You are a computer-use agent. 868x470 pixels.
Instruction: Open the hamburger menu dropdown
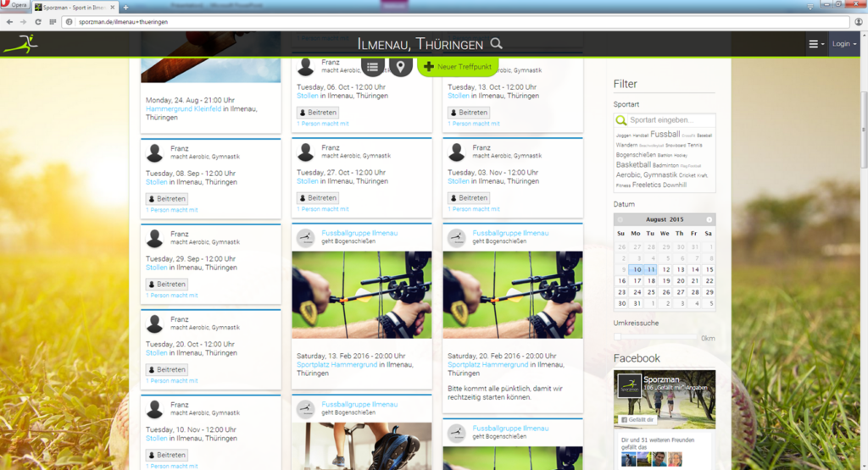pos(816,44)
